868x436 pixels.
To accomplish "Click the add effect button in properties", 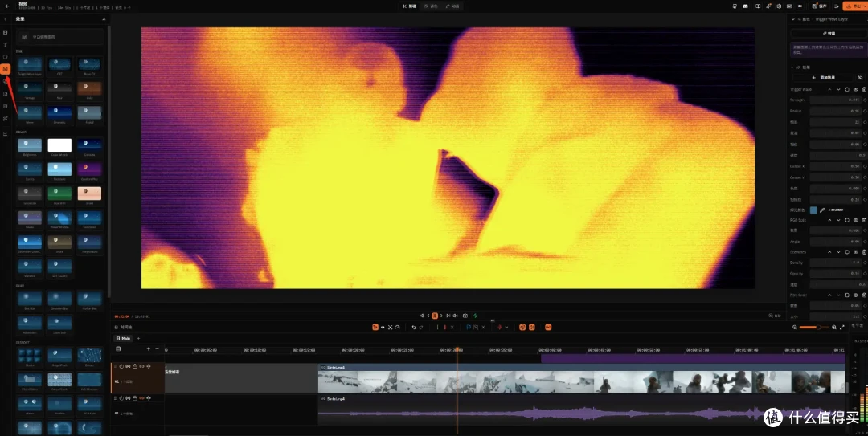I will (823, 78).
